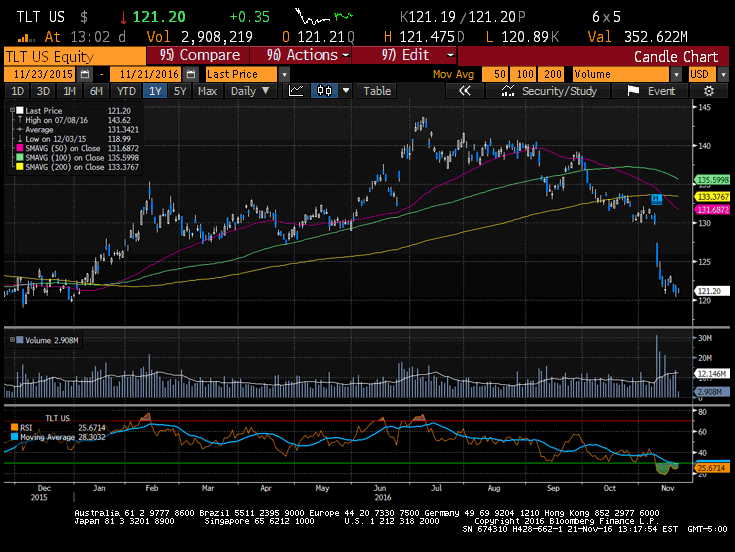Select the candle chart style icon

pyautogui.click(x=324, y=90)
